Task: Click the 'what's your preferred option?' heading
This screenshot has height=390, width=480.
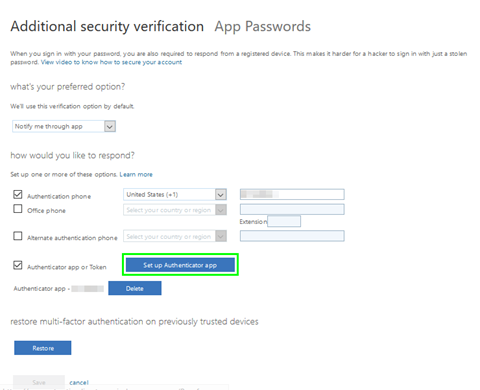Action: (x=68, y=87)
